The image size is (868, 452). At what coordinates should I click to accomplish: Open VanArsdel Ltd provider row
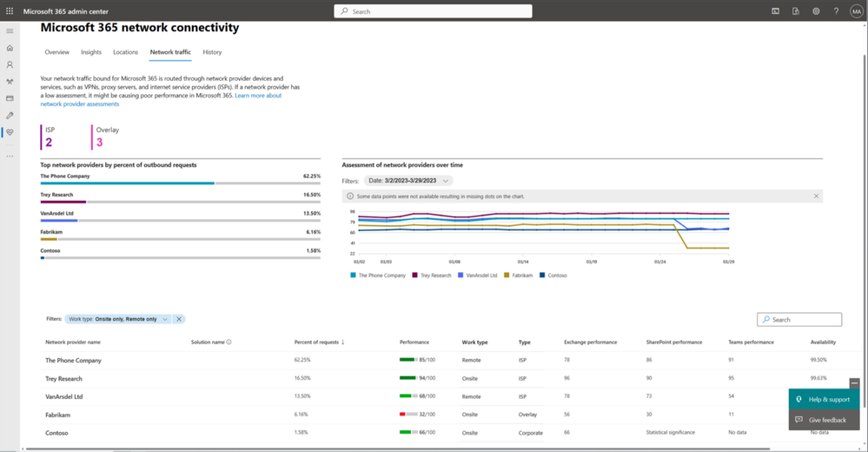tap(63, 396)
